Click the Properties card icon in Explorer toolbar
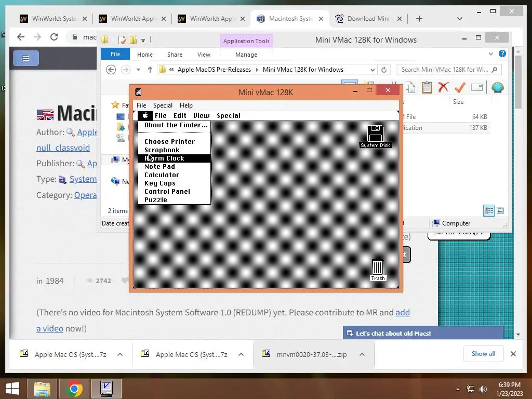This screenshot has height=399, width=532. pyautogui.click(x=477, y=87)
